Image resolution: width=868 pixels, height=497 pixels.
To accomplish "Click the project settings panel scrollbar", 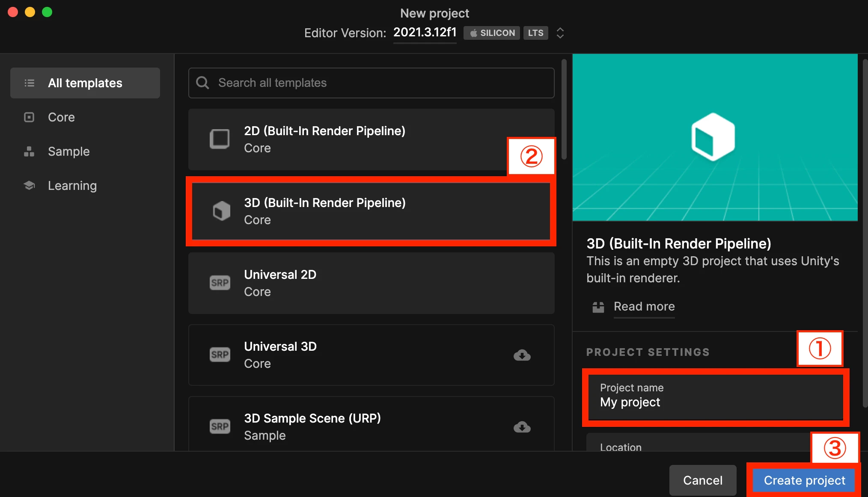I will tap(865, 233).
